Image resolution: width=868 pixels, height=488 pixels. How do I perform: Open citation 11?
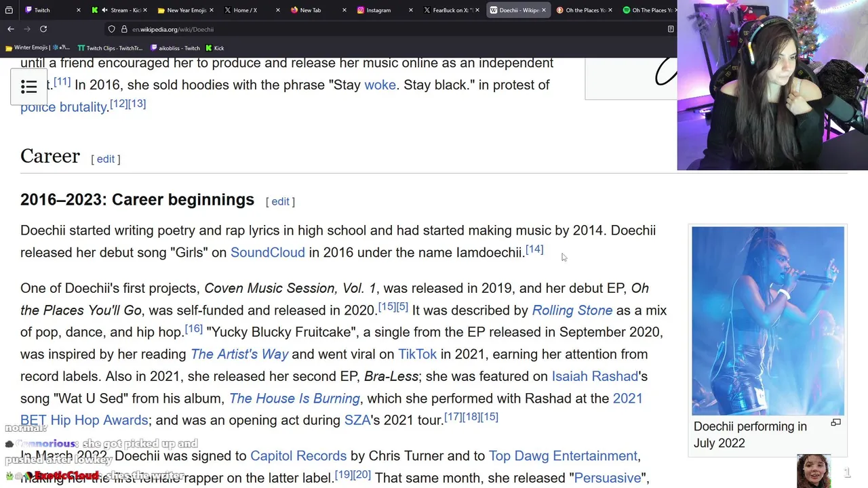point(62,81)
